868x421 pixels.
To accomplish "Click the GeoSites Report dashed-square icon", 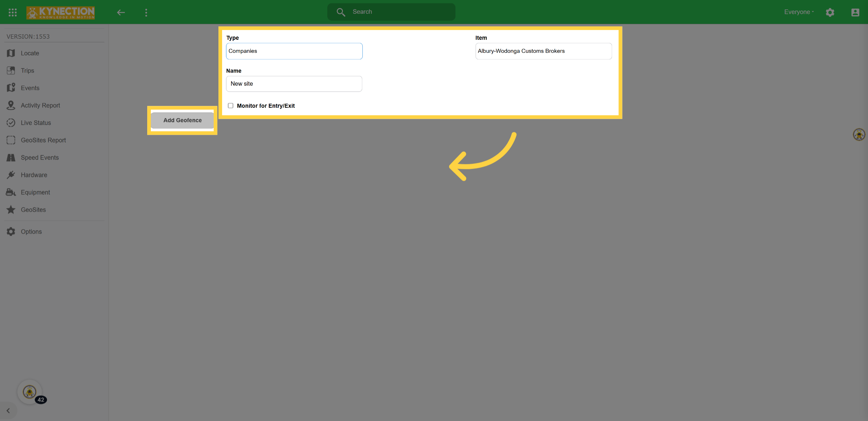I will click(11, 140).
